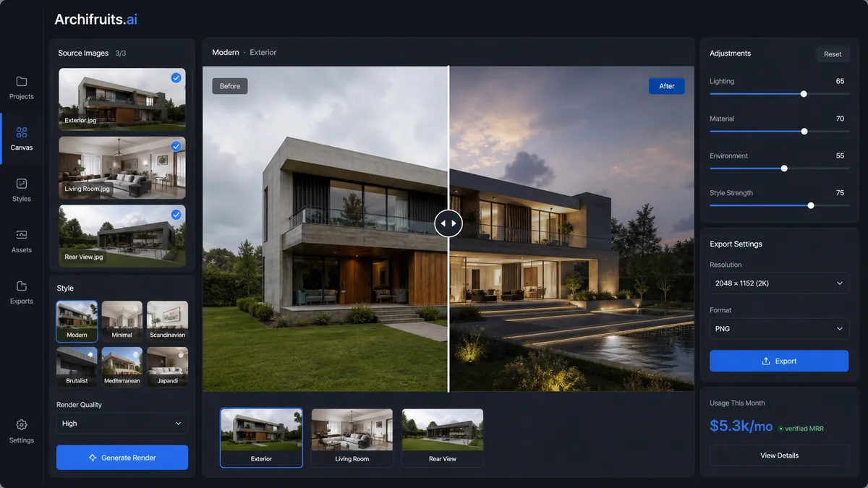This screenshot has width=868, height=488.
Task: Adjust the Lighting slider handle
Action: (x=804, y=94)
